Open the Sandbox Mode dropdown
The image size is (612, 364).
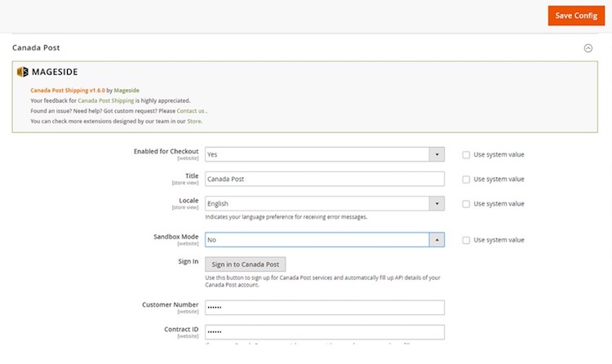(324, 240)
